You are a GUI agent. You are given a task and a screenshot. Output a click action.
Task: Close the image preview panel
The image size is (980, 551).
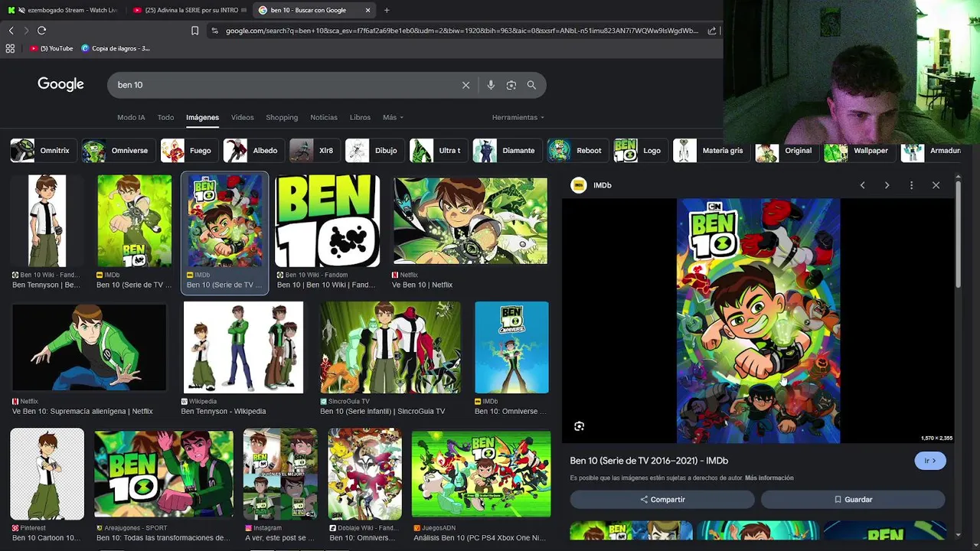coord(936,185)
